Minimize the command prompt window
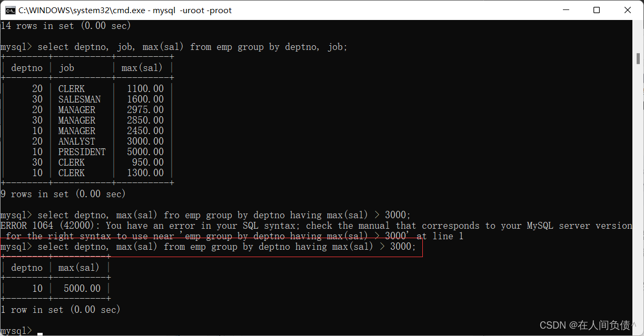644x336 pixels. point(566,10)
